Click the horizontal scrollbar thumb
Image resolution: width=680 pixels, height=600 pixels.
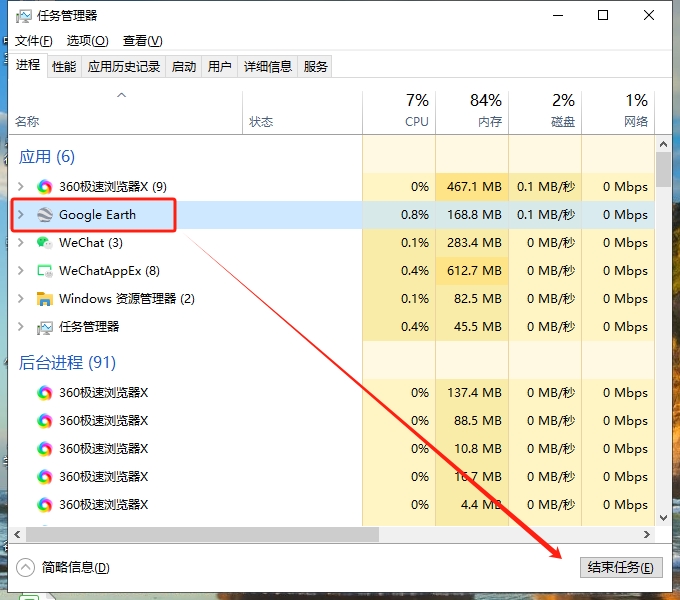203,535
